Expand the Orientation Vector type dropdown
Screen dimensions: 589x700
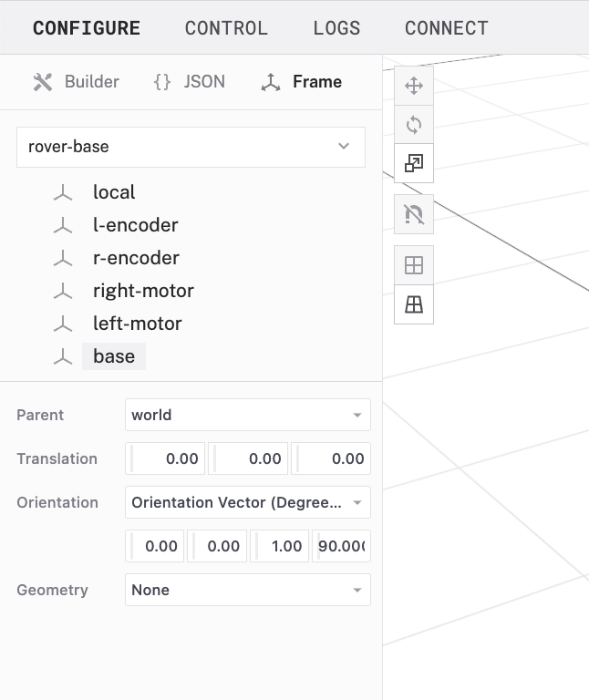[247, 502]
